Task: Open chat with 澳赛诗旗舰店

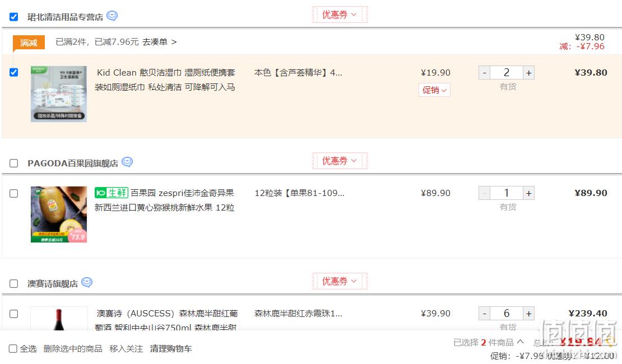Action: pos(87,283)
